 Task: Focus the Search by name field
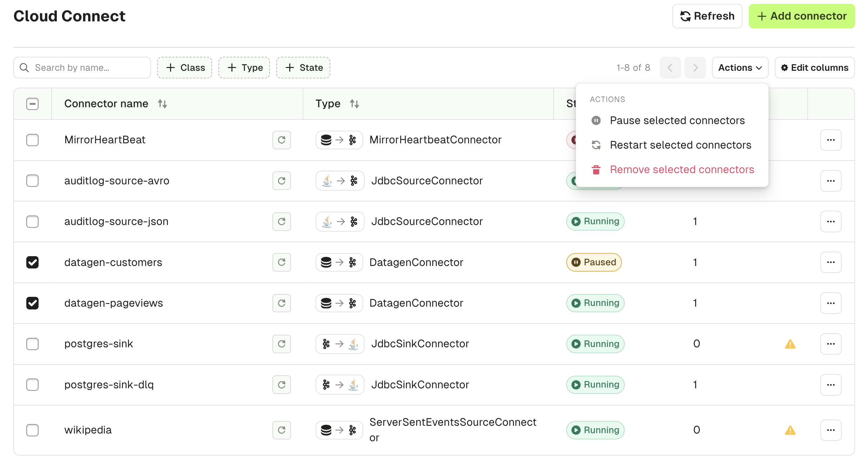(x=82, y=68)
